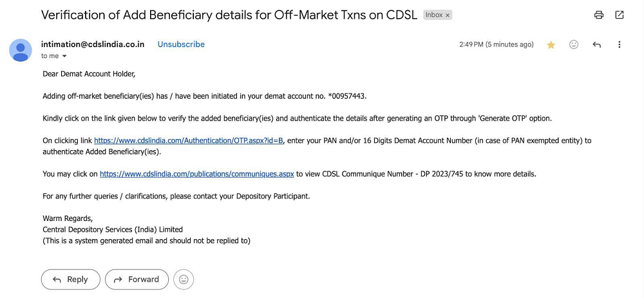Print this email using the printer icon
This screenshot has height=299, width=644.
(599, 15)
